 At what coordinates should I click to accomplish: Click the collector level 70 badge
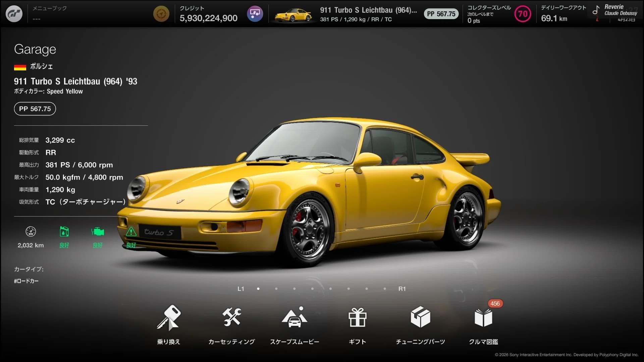click(523, 14)
